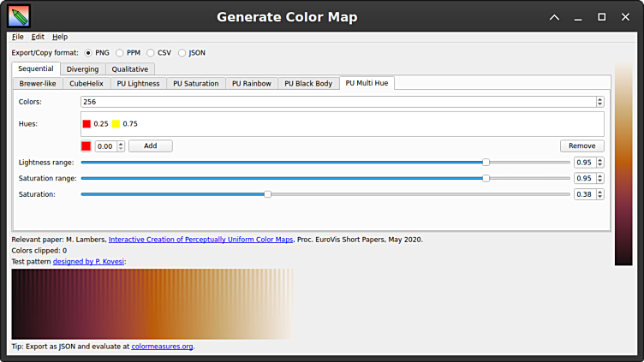This screenshot has height=362, width=644.
Task: Click the Saturation slider handle
Action: coord(267,194)
